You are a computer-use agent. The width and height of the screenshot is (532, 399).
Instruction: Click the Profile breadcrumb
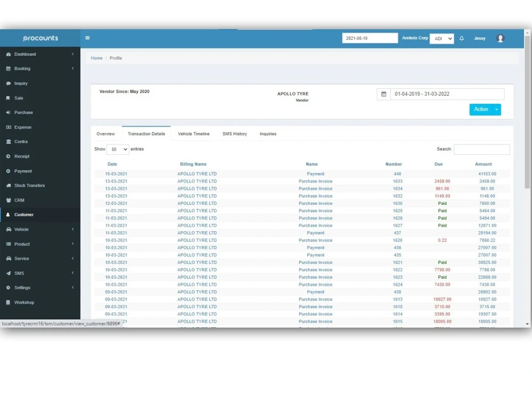[115, 58]
